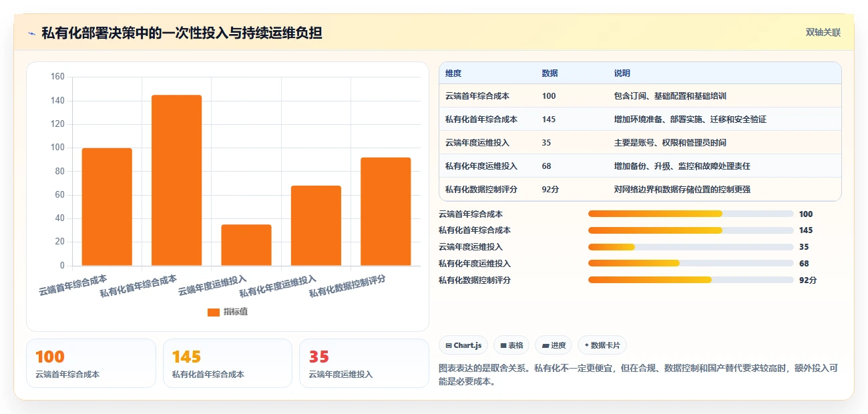Click the 私有化首年综合成本 progress bar

coord(690,230)
